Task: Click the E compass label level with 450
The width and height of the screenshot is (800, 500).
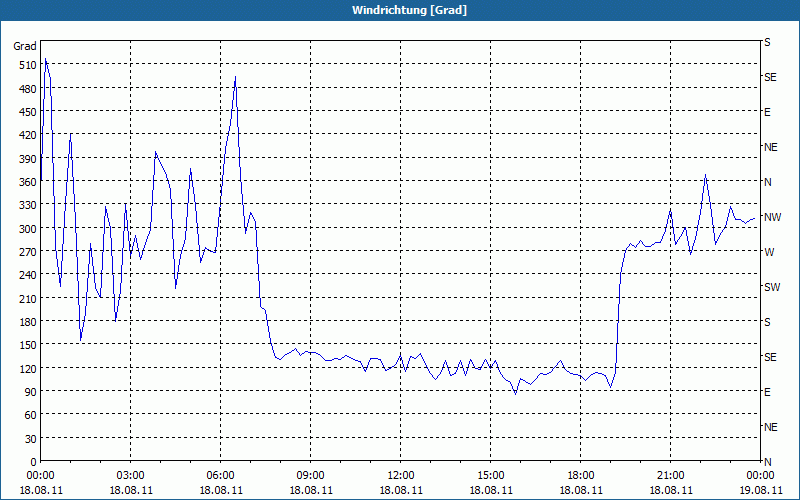Action: coord(767,112)
